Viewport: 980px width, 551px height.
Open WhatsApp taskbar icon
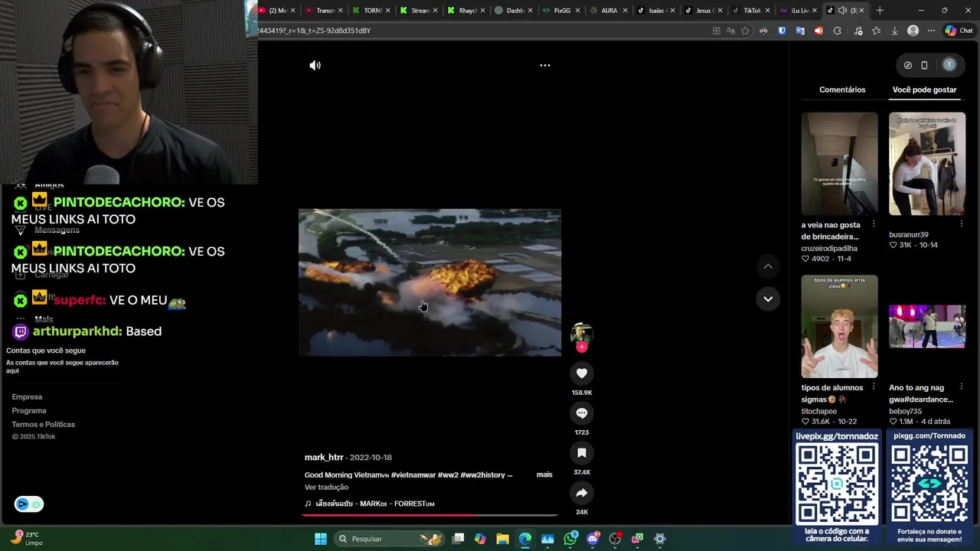[570, 539]
